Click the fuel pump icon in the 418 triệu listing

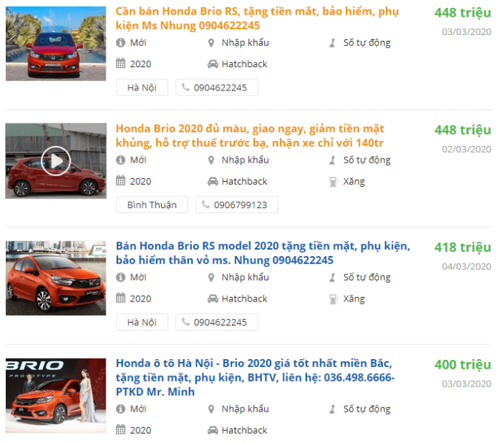(x=333, y=299)
